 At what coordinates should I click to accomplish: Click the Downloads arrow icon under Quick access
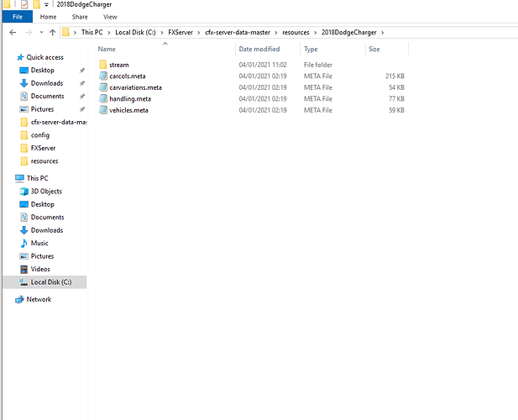[24, 83]
